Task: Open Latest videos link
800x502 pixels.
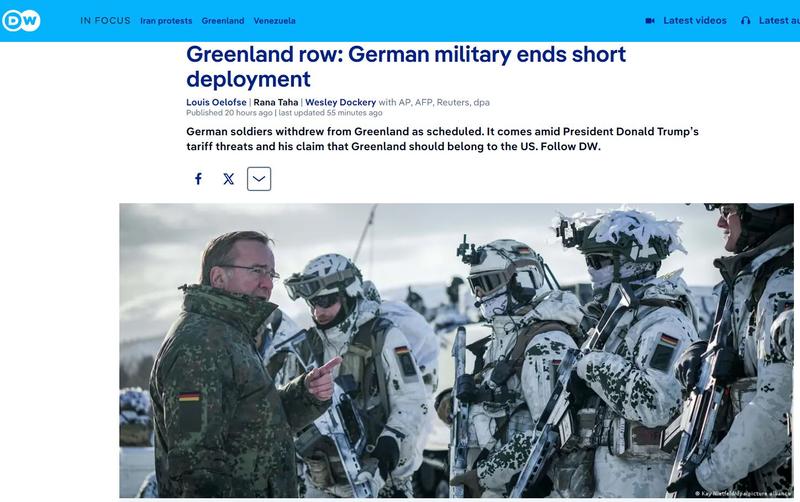Action: (694, 21)
